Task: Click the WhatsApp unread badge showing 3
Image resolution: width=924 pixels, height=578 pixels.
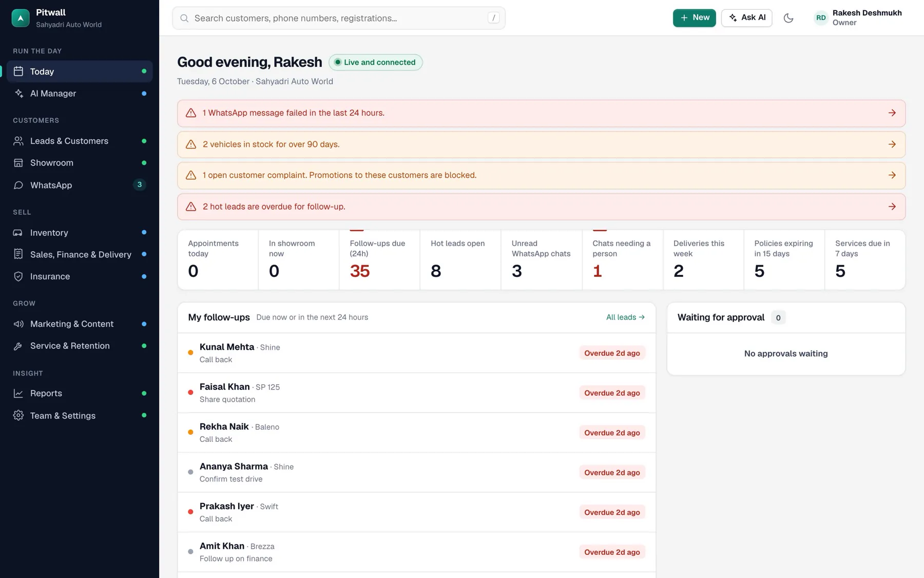Action: pyautogui.click(x=139, y=185)
